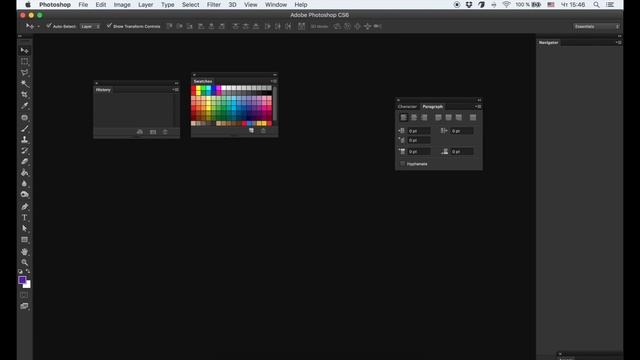The height and width of the screenshot is (360, 640).
Task: Swap foreground and background colors
Action: pos(28,271)
